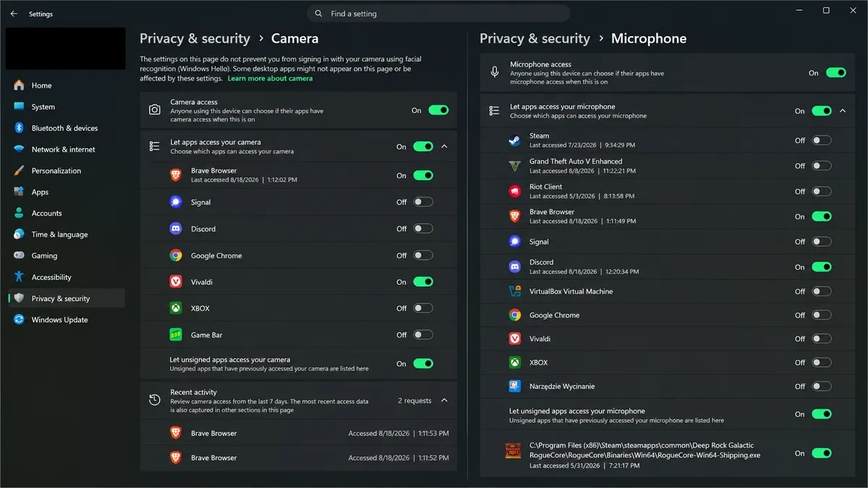Open the System settings page
This screenshot has width=868, height=488.
point(66,106)
